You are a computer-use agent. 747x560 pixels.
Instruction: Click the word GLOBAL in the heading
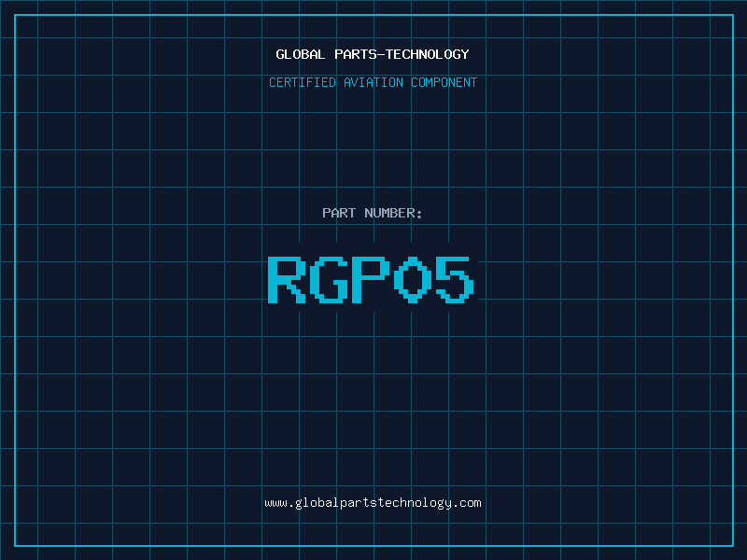point(301,54)
